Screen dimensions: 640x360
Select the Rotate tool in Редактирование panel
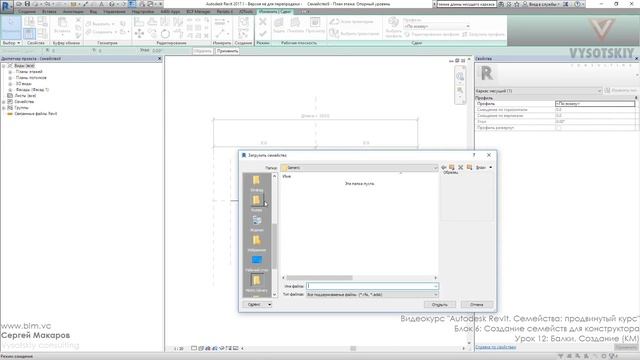click(165, 33)
